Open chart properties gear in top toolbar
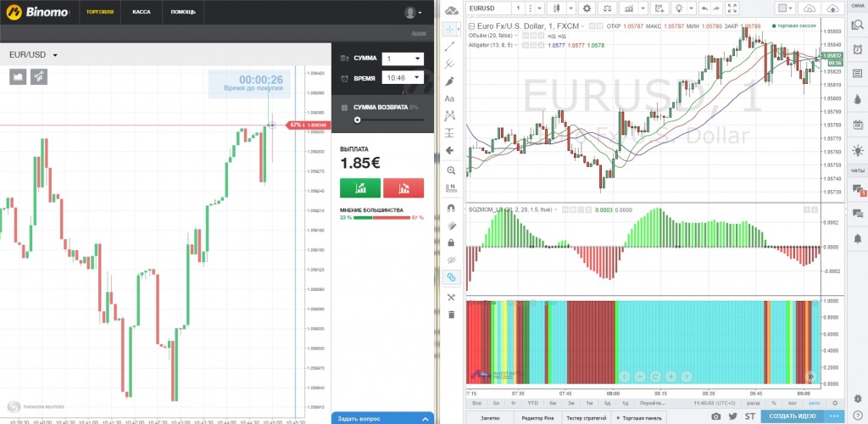Image resolution: width=868 pixels, height=424 pixels. click(587, 8)
